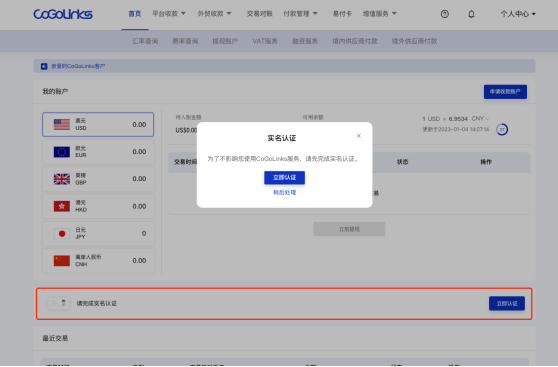The height and width of the screenshot is (367, 558).
Task: Click 立即认证 button in the red-outlined banner
Action: pyautogui.click(x=507, y=303)
